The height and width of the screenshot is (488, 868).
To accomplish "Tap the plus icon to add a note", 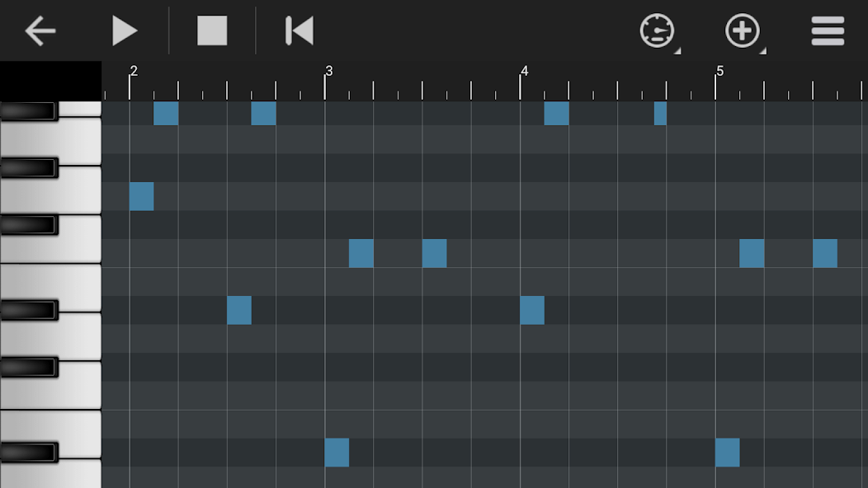I will (x=741, y=30).
